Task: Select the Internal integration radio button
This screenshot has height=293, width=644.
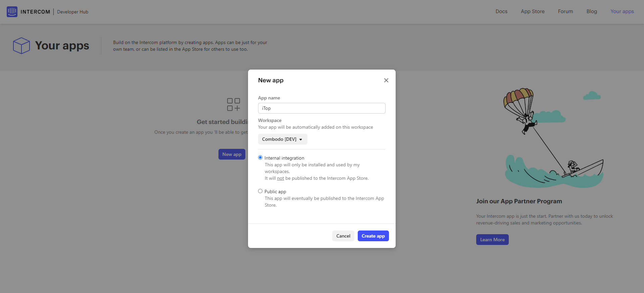Action: pos(260,158)
